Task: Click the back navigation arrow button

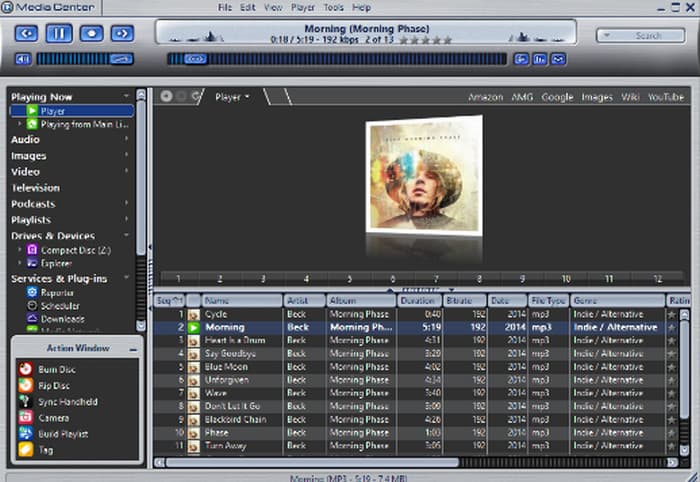Action: pos(166,96)
